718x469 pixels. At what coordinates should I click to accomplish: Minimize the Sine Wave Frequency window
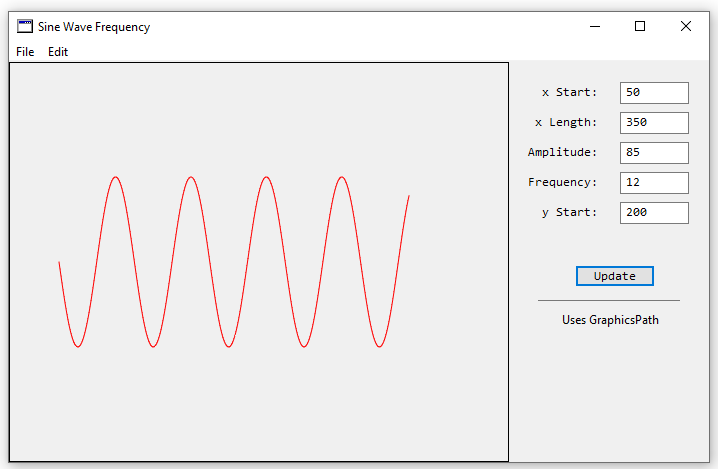click(594, 27)
